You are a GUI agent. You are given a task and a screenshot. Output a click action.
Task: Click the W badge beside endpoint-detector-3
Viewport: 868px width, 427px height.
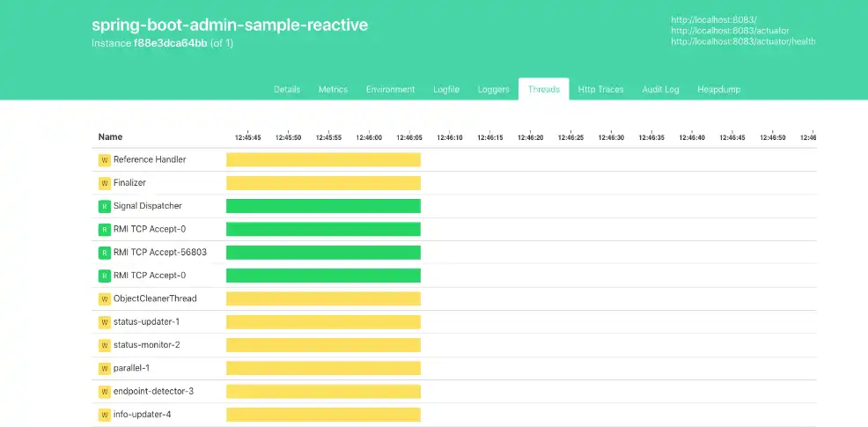(x=105, y=392)
